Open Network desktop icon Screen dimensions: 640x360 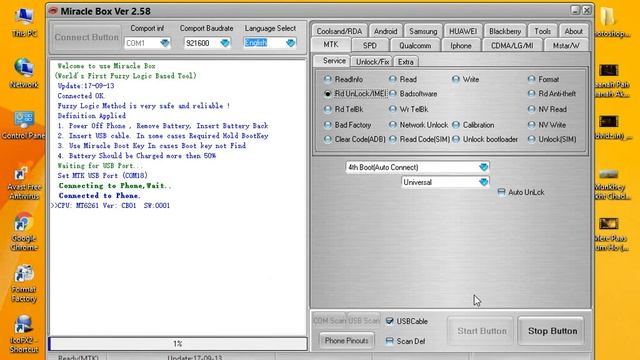(24, 73)
